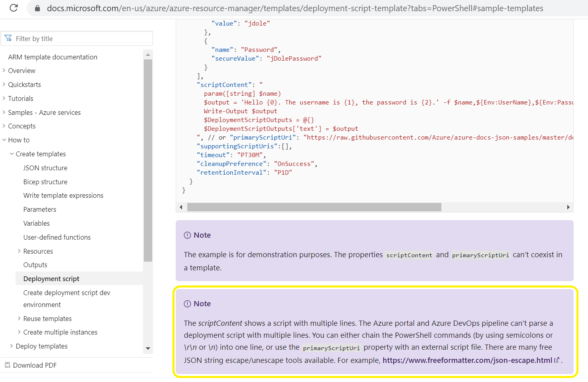This screenshot has height=382, width=588.
Task: Open Variables article
Action: pos(37,223)
